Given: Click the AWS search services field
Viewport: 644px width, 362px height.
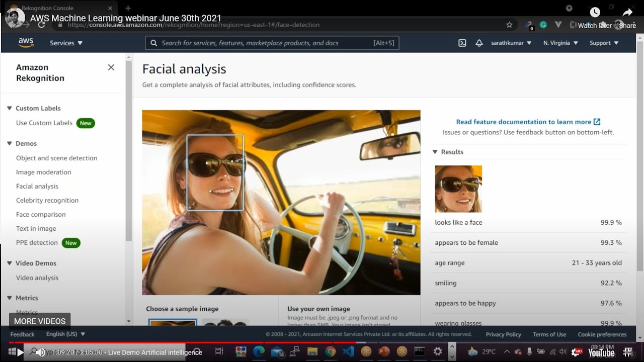Looking at the screenshot, I should point(272,43).
